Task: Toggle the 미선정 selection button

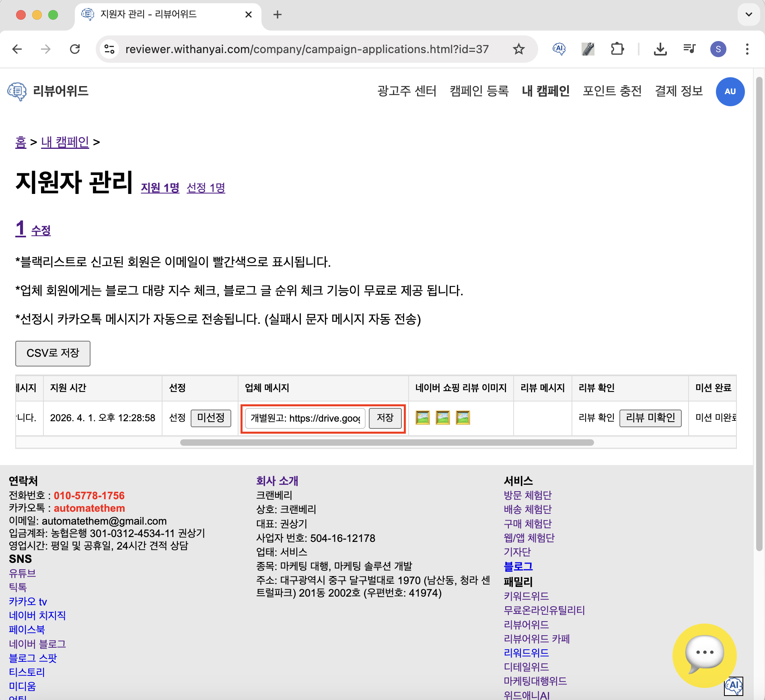Action: coord(211,418)
